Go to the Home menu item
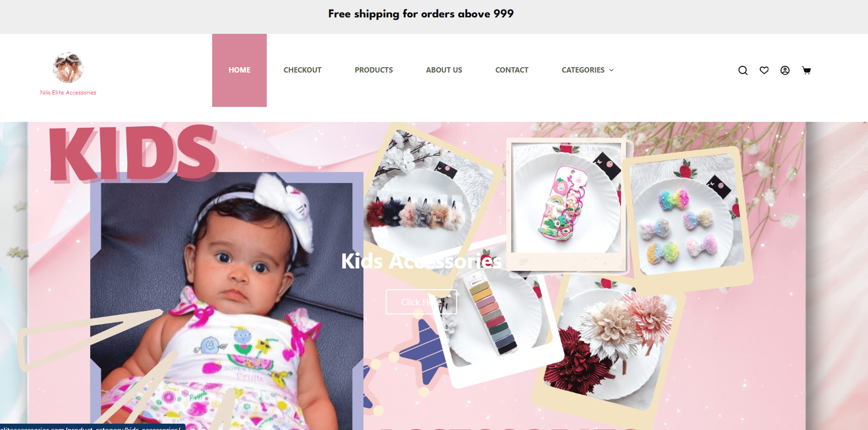The image size is (868, 430). (x=239, y=70)
